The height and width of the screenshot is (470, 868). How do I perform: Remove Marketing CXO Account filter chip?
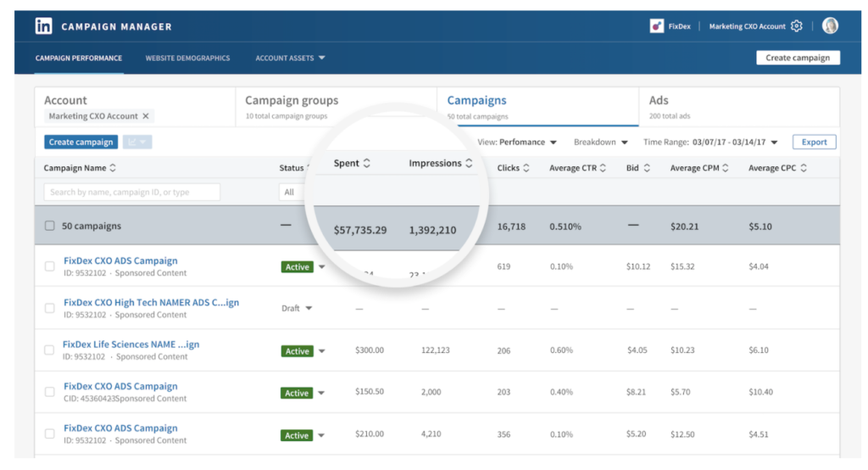[146, 116]
